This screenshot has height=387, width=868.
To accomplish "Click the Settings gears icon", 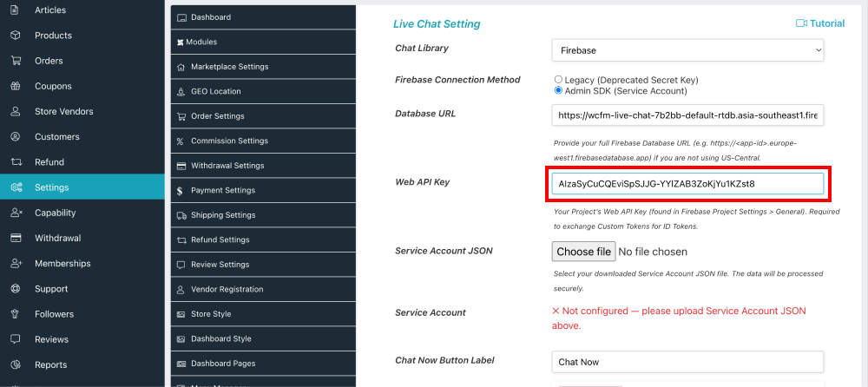I will (16, 187).
